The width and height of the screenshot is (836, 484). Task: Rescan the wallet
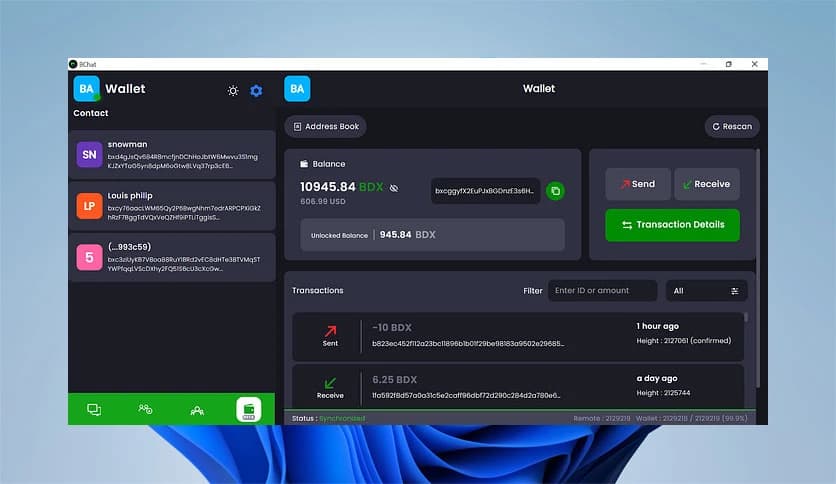(732, 126)
